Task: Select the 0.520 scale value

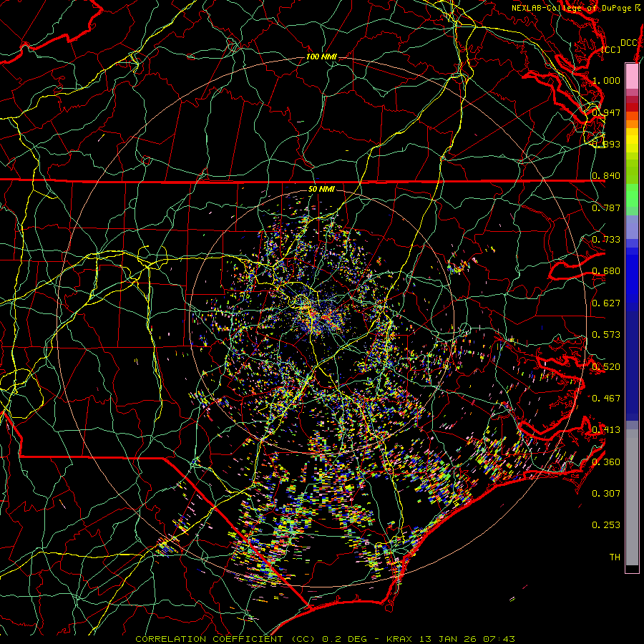Action: [606, 367]
